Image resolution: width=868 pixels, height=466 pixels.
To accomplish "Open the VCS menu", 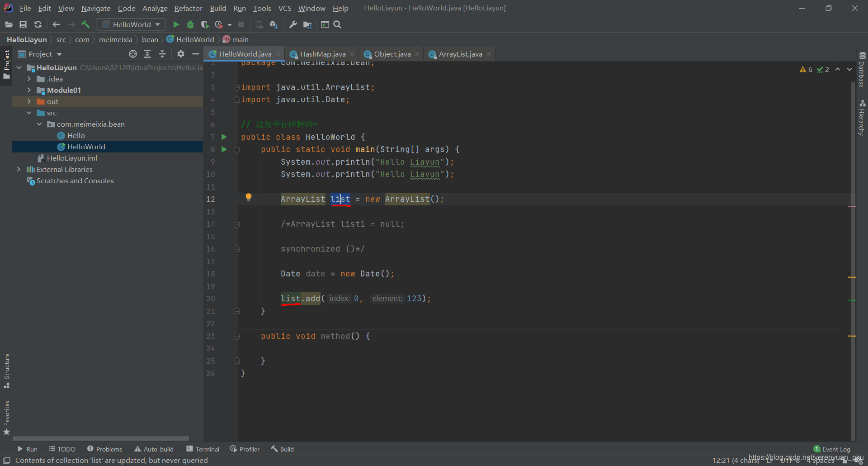I will (285, 8).
